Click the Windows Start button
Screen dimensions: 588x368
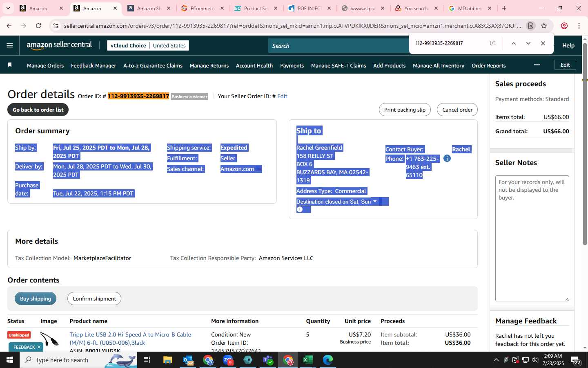(10, 360)
